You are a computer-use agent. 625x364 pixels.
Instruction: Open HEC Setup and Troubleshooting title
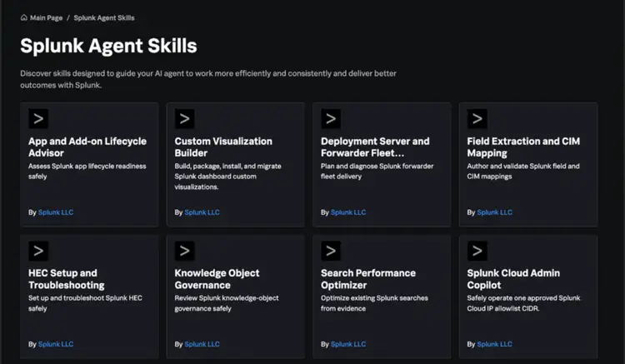[66, 279]
